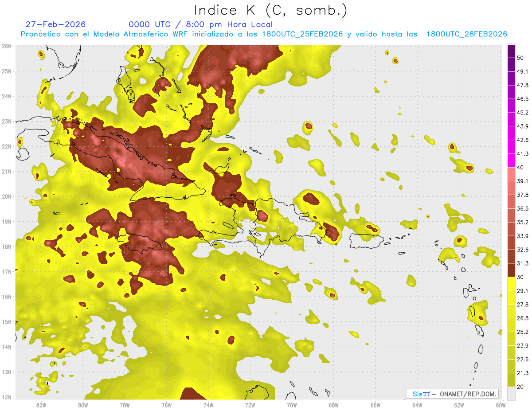Image resolution: width=532 pixels, height=411 pixels.
Task: Select the date text '27-Feb-2026'
Action: click(x=56, y=24)
